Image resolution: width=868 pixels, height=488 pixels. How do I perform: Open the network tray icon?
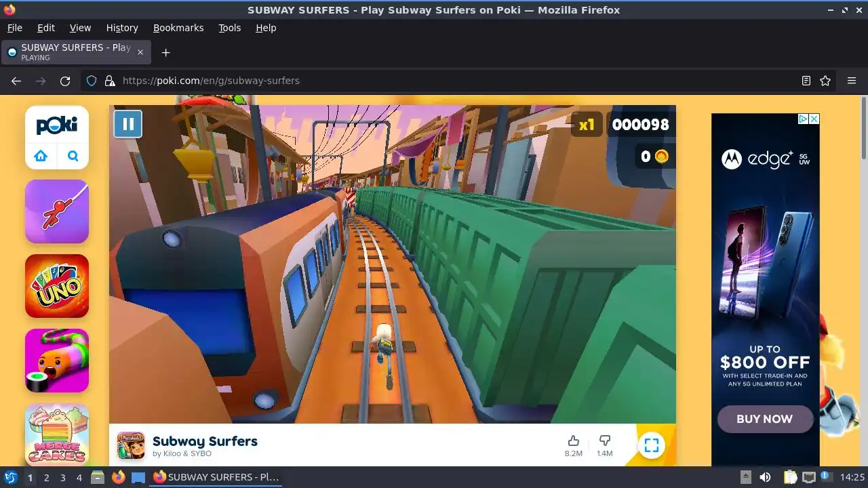808,477
